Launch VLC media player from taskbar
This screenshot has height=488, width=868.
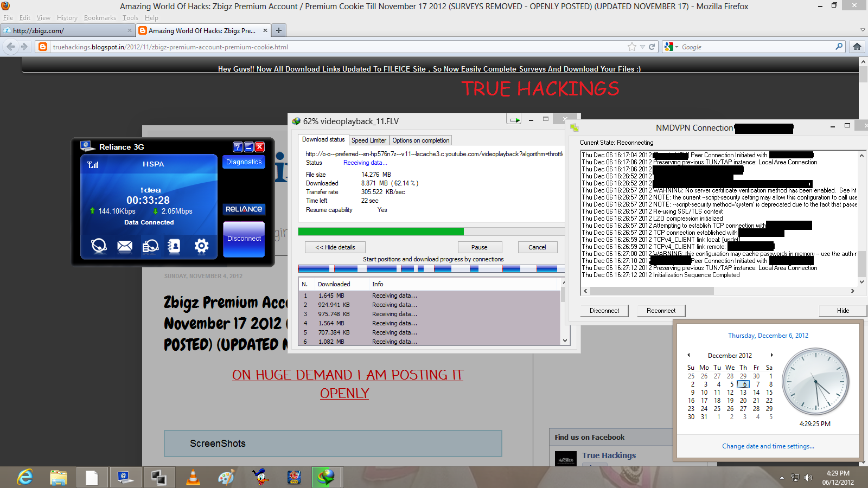193,477
